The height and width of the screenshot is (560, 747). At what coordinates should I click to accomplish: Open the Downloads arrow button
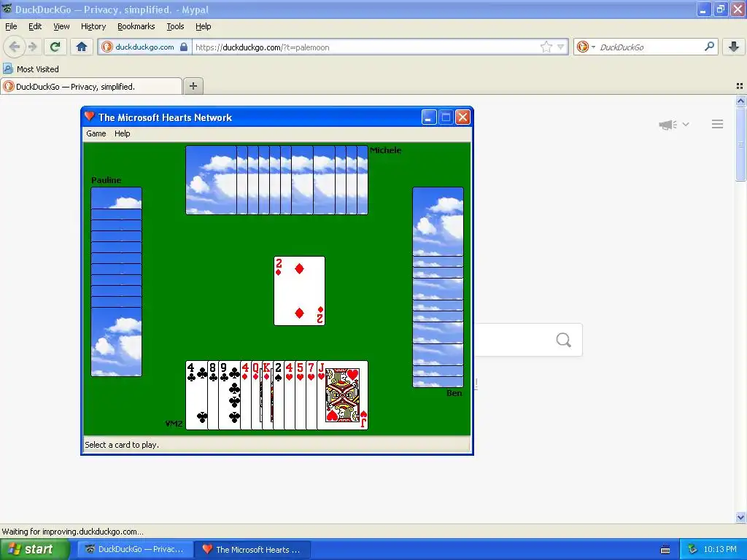[x=734, y=47]
